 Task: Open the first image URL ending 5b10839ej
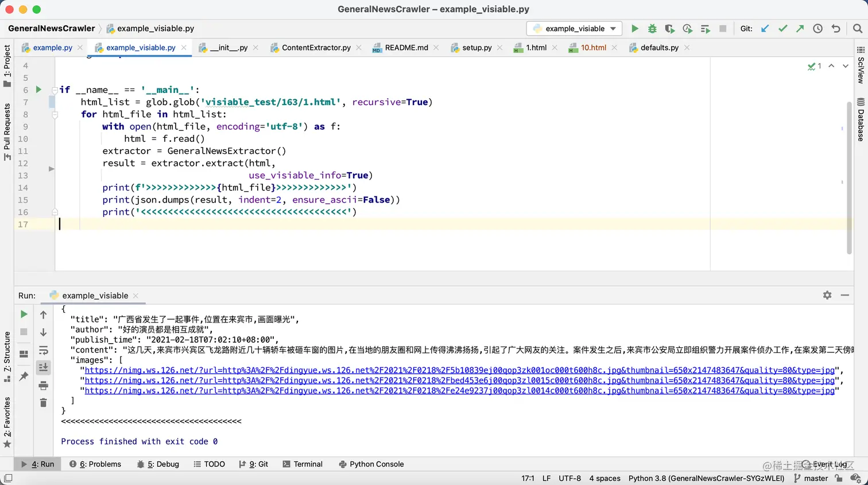(459, 370)
